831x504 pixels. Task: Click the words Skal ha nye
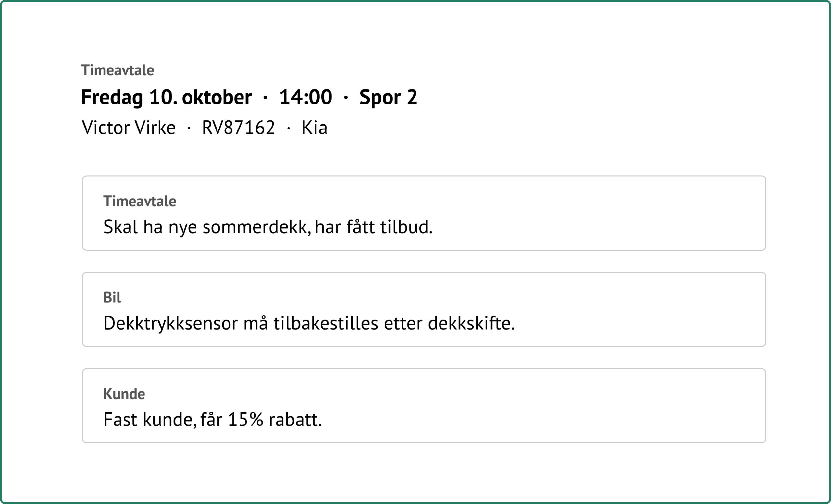[150, 227]
